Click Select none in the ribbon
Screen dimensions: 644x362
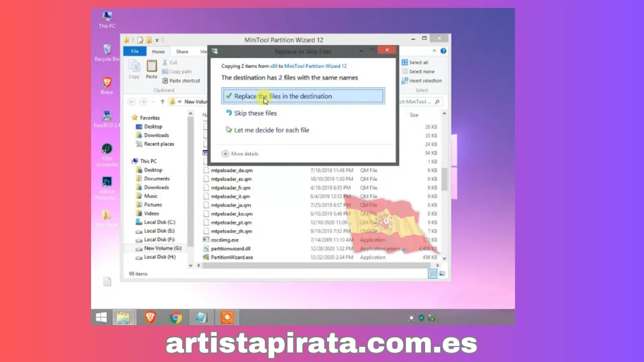coord(418,71)
